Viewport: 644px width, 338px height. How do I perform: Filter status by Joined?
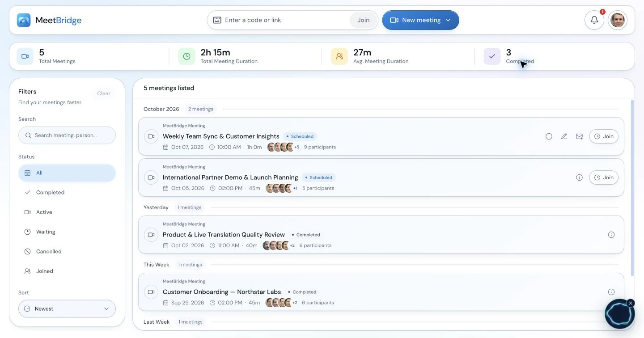tap(67, 271)
